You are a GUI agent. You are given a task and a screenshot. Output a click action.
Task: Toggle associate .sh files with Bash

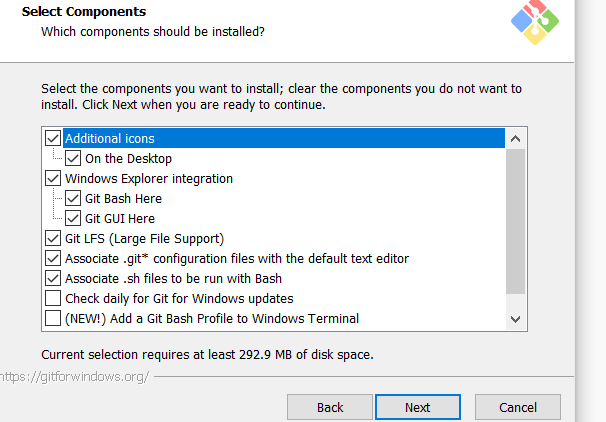tap(53, 278)
